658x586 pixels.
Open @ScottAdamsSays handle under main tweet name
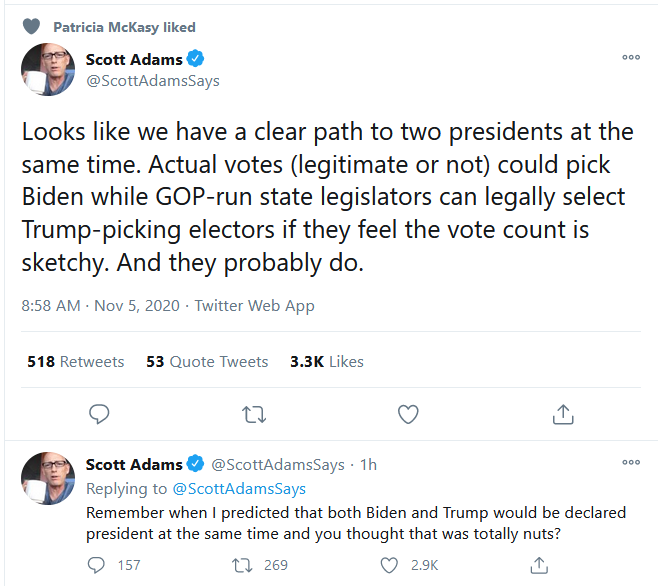[152, 80]
